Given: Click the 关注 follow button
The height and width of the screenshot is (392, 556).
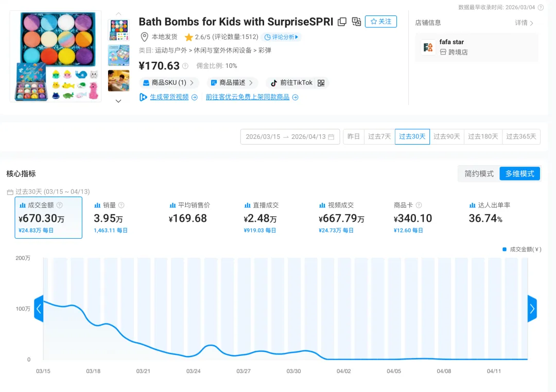Looking at the screenshot, I should coord(380,22).
